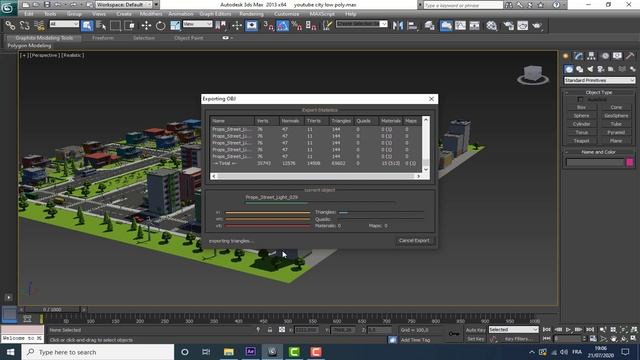The width and height of the screenshot is (640, 360).
Task: Click the Key Filters button
Action: coord(519,339)
